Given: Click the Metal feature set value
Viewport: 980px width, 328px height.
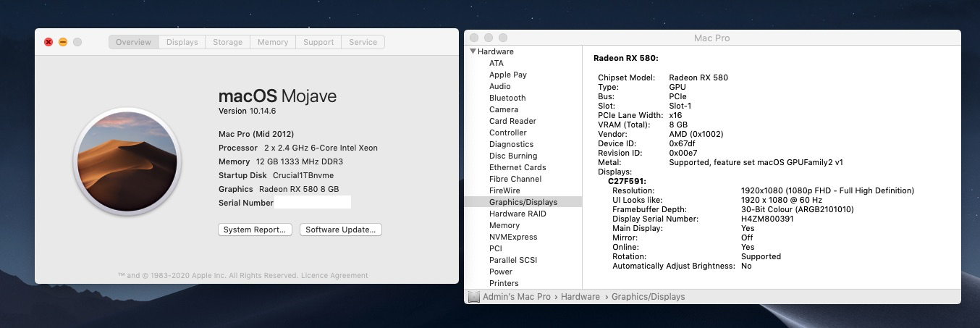Looking at the screenshot, I should click(756, 162).
